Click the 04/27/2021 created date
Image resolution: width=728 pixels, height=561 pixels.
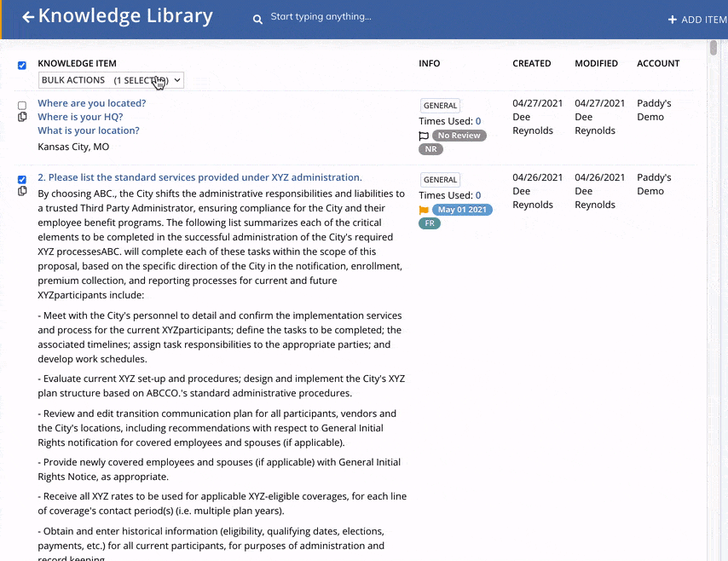(x=538, y=103)
